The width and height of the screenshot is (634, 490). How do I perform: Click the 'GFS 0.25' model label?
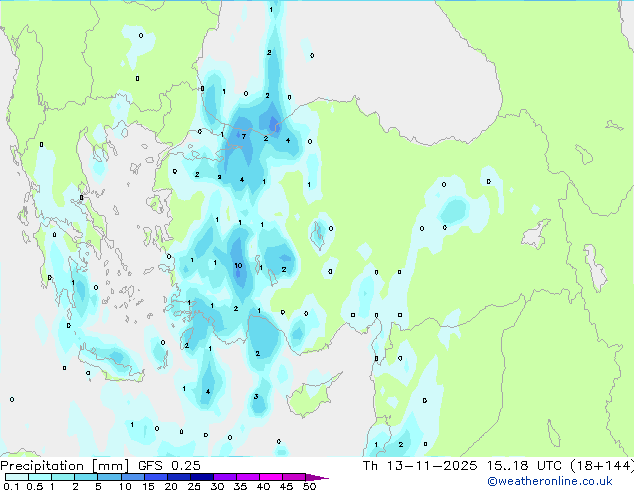click(169, 466)
